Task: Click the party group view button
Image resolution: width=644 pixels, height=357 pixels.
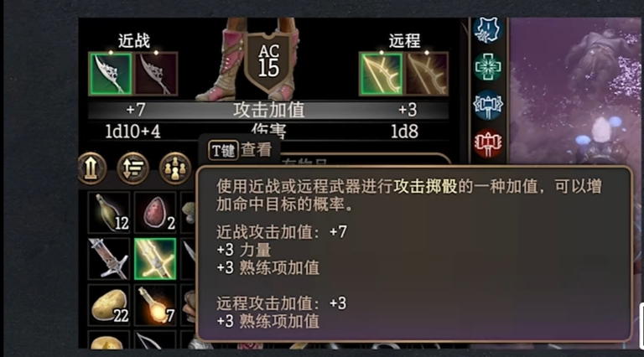Action: tap(175, 168)
